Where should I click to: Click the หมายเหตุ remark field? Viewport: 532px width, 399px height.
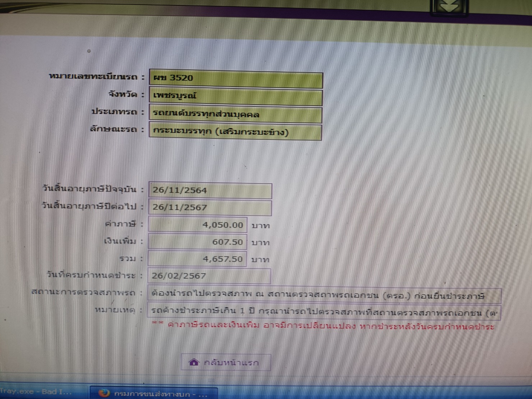tap(324, 312)
